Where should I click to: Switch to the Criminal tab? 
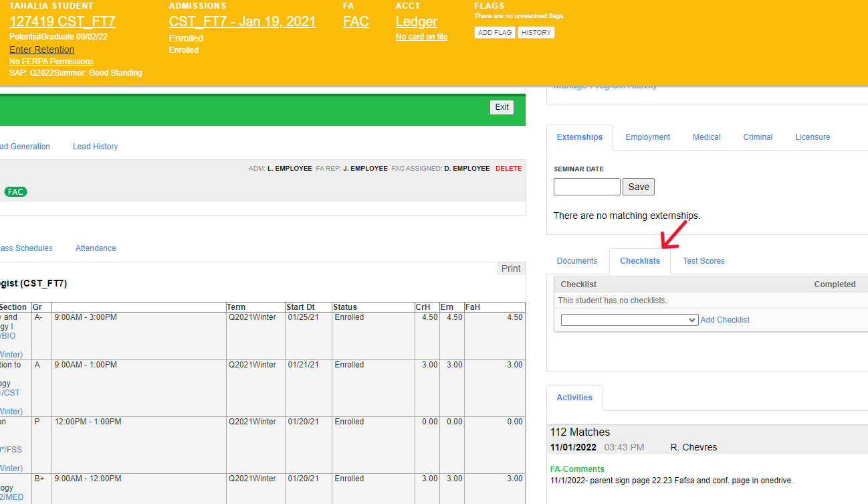point(758,137)
